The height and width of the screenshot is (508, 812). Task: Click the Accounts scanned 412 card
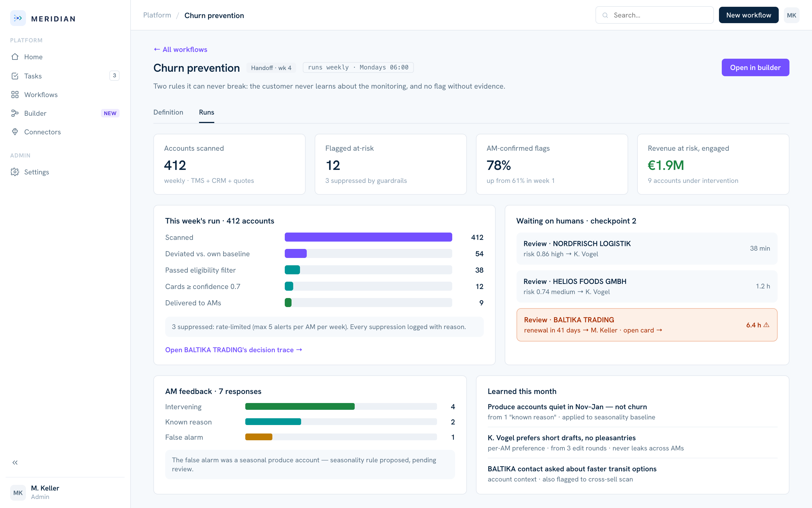pyautogui.click(x=230, y=164)
